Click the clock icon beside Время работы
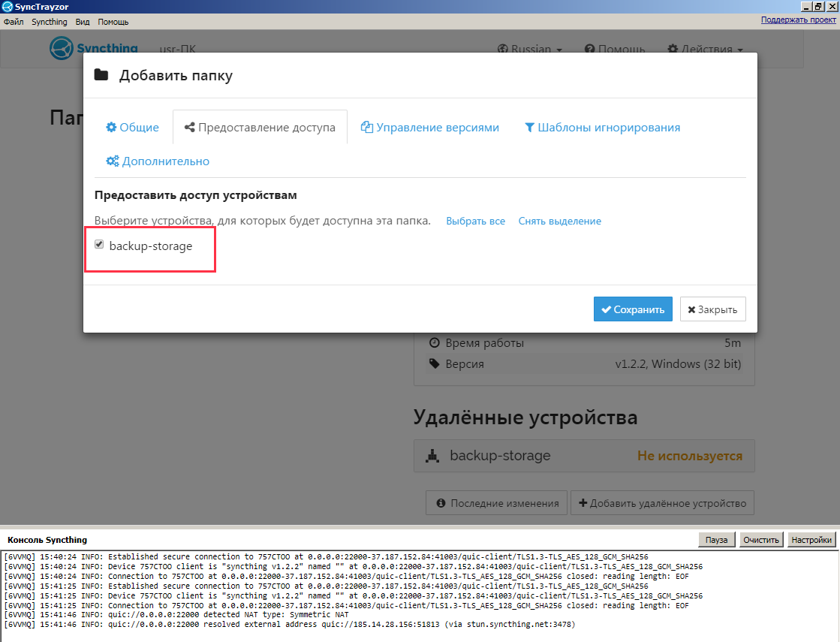This screenshot has height=642, width=840. pyautogui.click(x=434, y=342)
